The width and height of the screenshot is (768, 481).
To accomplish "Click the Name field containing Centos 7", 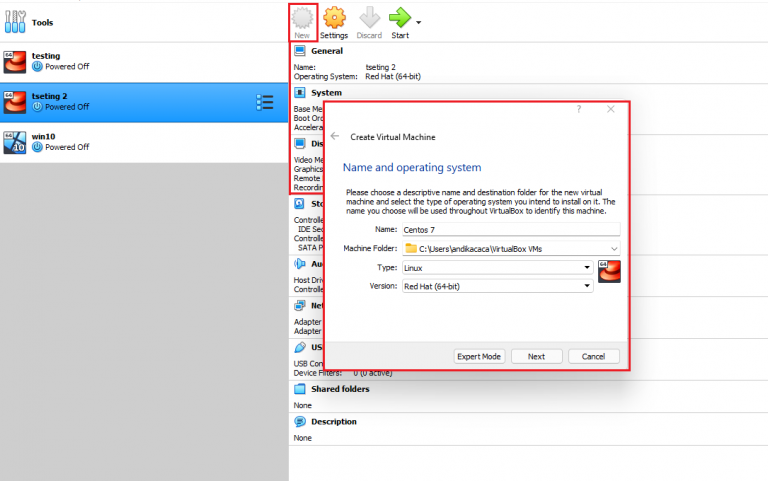I will [511, 230].
